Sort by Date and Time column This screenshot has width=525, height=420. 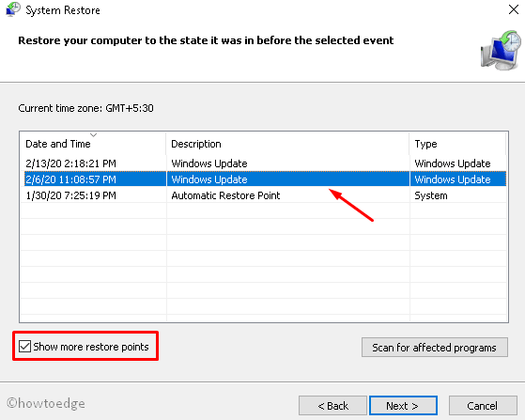pyautogui.click(x=93, y=144)
